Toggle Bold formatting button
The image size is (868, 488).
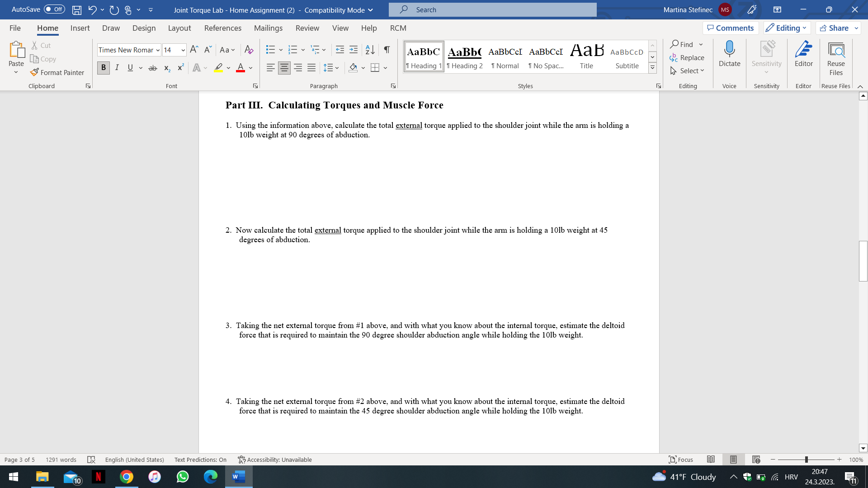pyautogui.click(x=104, y=68)
